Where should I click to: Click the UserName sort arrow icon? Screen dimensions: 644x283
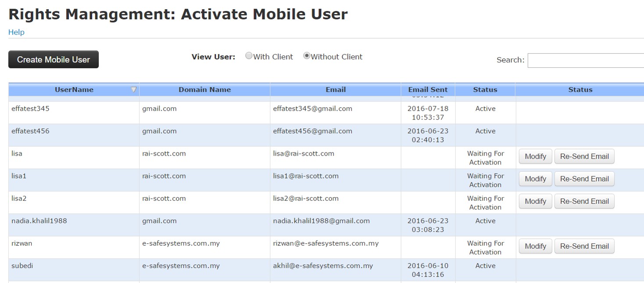(134, 90)
